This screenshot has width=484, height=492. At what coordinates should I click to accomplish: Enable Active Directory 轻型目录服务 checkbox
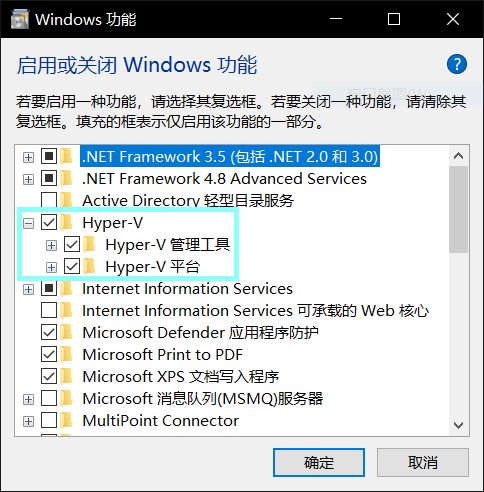[x=49, y=200]
